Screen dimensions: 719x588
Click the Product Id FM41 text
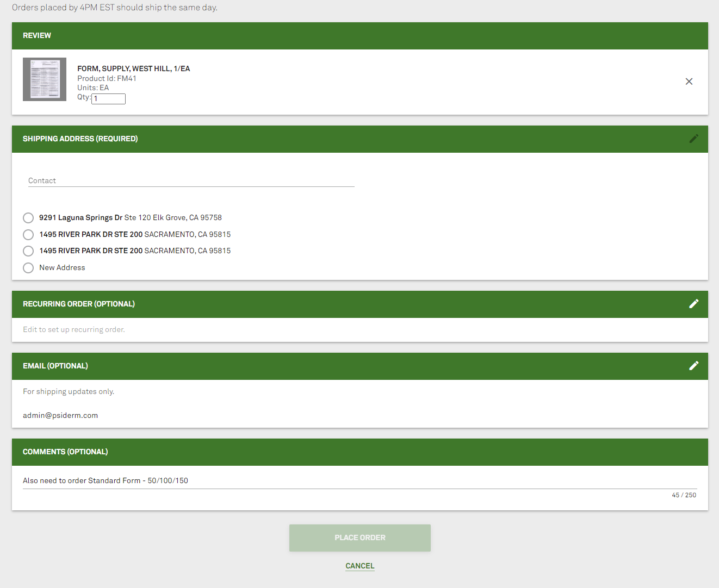coord(107,78)
